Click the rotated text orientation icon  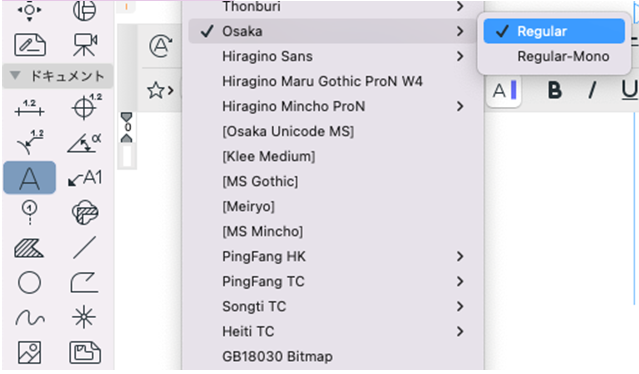click(x=161, y=46)
